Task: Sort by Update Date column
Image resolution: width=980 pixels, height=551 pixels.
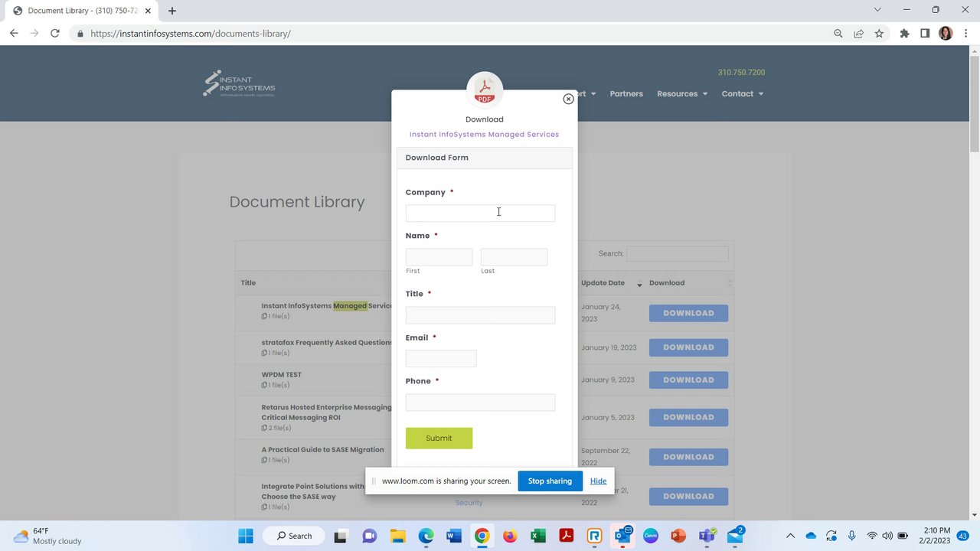Action: pyautogui.click(x=611, y=283)
